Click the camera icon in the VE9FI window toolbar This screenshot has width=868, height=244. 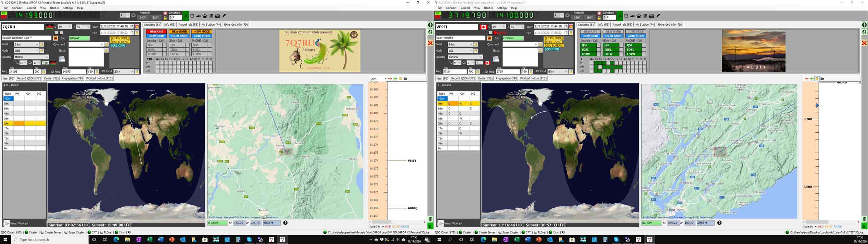point(652,16)
